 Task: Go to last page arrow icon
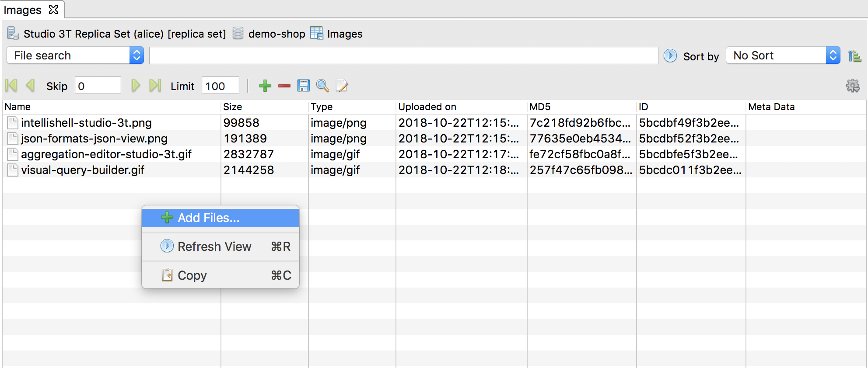point(155,86)
